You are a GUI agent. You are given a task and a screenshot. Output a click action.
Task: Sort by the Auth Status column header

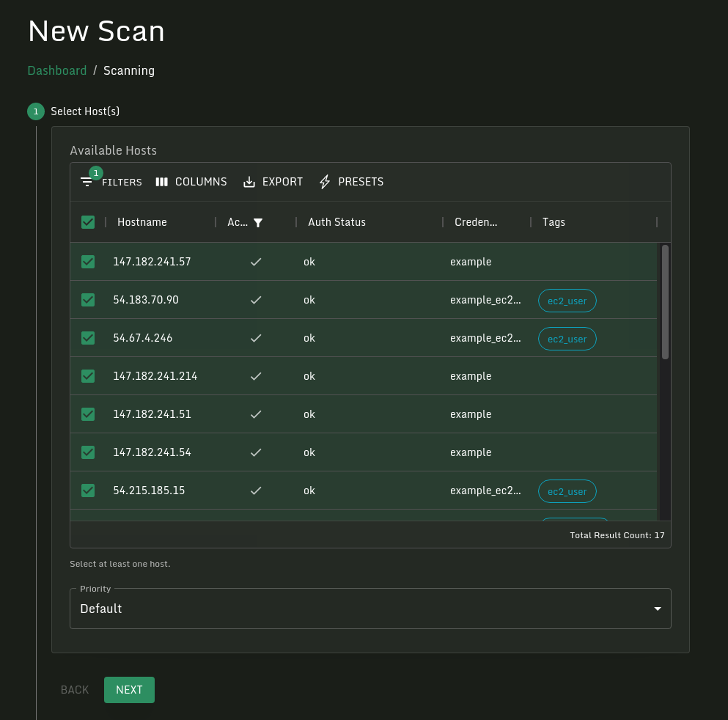pos(337,222)
